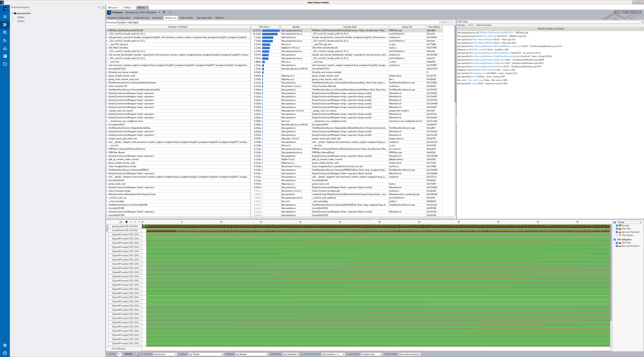
Task: Click the import result download icon in sidebar
Action: coord(5,48)
